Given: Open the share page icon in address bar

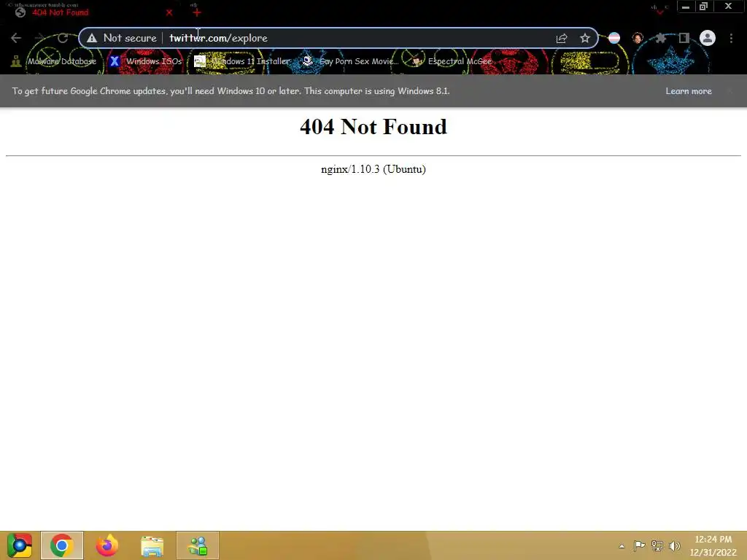Looking at the screenshot, I should tap(562, 38).
